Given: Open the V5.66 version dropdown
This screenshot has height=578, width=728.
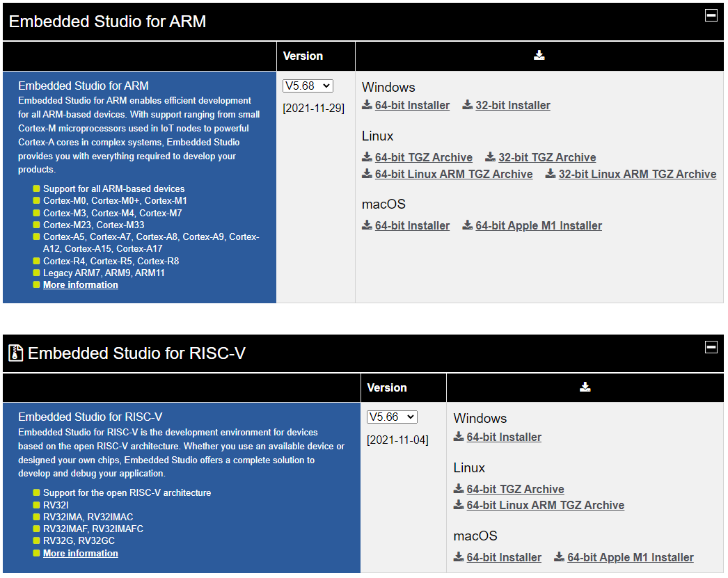Looking at the screenshot, I should pos(392,417).
